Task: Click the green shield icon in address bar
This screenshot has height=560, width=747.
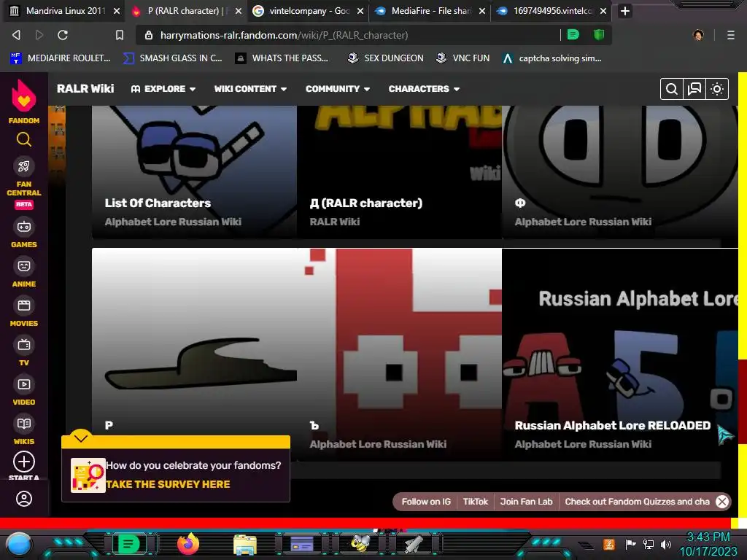Action: point(599,35)
